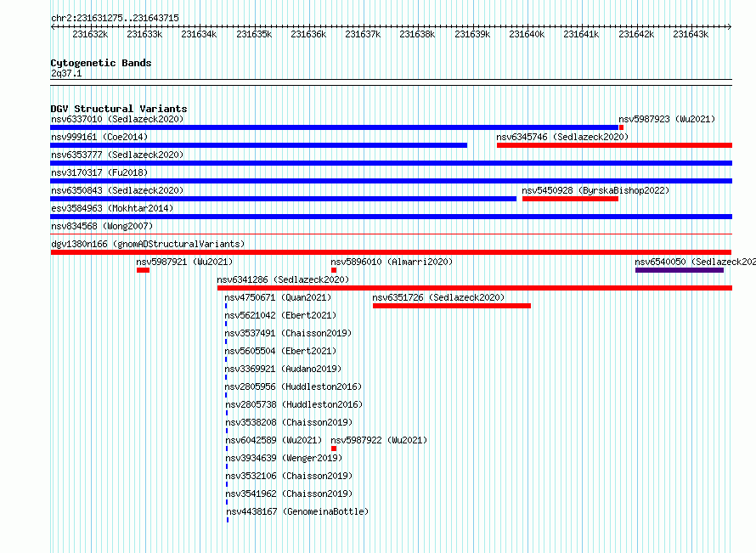The width and height of the screenshot is (756, 553).
Task: Select nsv3170317 (Fu2018) variant label
Action: tap(99, 172)
